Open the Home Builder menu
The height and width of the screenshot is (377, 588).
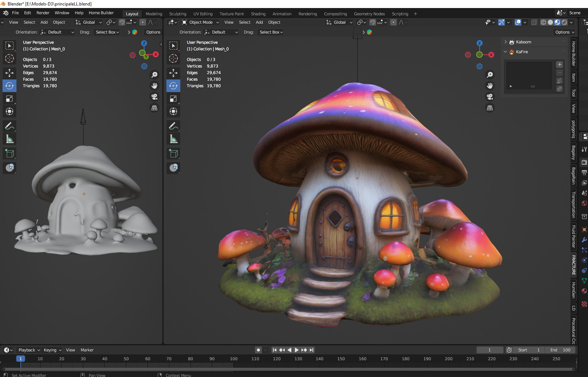tap(101, 13)
